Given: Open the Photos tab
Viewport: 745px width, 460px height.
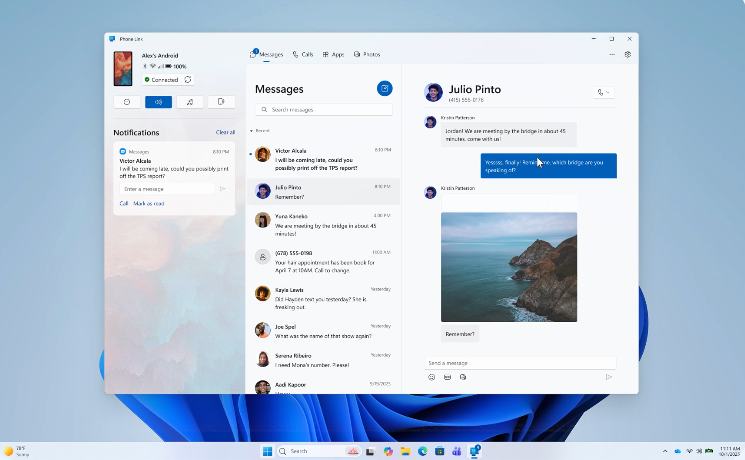Looking at the screenshot, I should (x=367, y=55).
